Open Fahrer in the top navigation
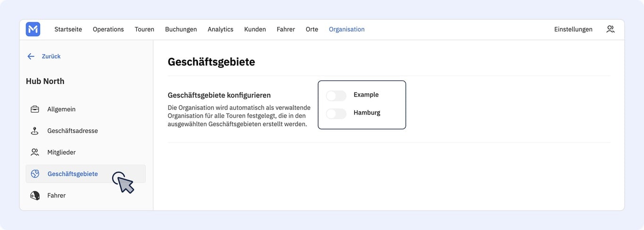The height and width of the screenshot is (230, 644). 286,29
